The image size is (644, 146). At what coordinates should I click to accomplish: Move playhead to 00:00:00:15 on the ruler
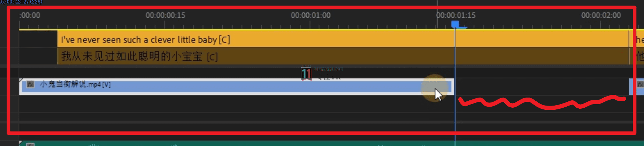pyautogui.click(x=165, y=24)
